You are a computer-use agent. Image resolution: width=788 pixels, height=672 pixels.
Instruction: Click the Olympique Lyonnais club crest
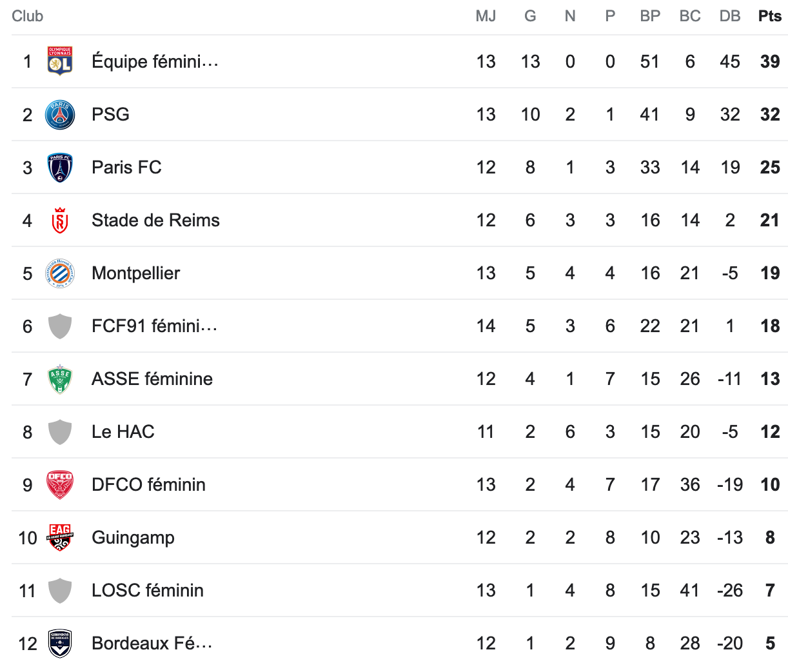(x=60, y=61)
